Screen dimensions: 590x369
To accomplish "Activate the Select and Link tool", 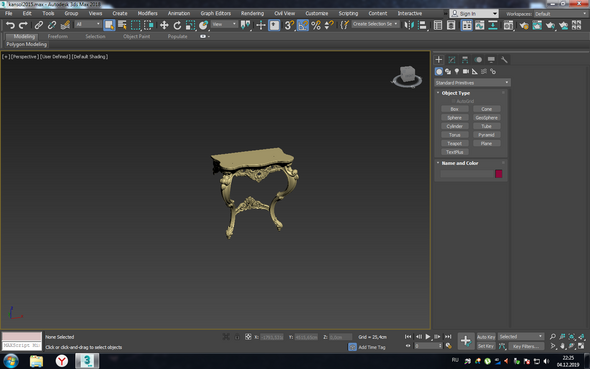I will coord(39,25).
